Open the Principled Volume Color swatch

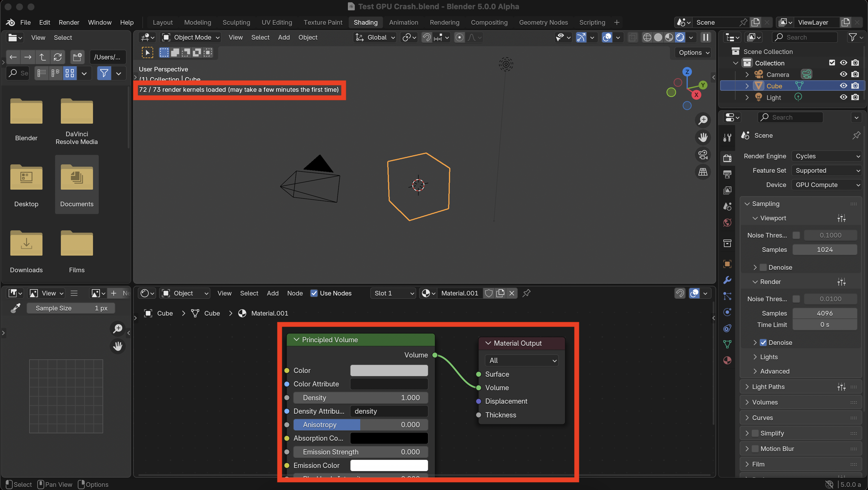coord(389,370)
